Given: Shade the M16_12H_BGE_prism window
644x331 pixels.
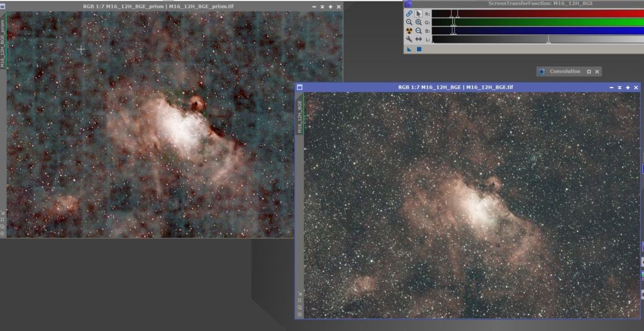Looking at the screenshot, I should (x=323, y=7).
